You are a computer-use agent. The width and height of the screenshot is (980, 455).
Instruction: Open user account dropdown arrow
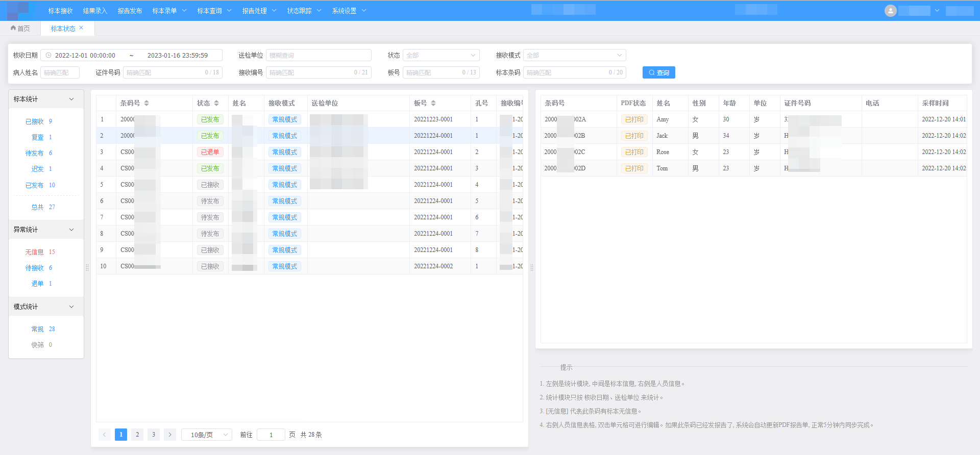pyautogui.click(x=937, y=11)
